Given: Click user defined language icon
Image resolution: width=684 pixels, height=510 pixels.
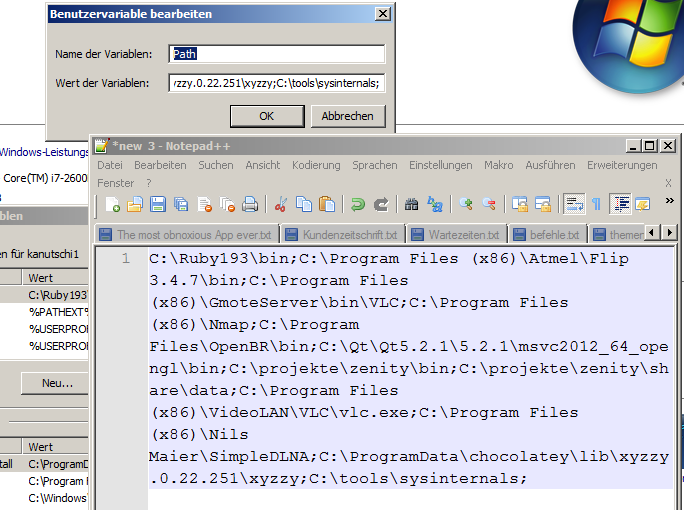Looking at the screenshot, I should [643, 204].
